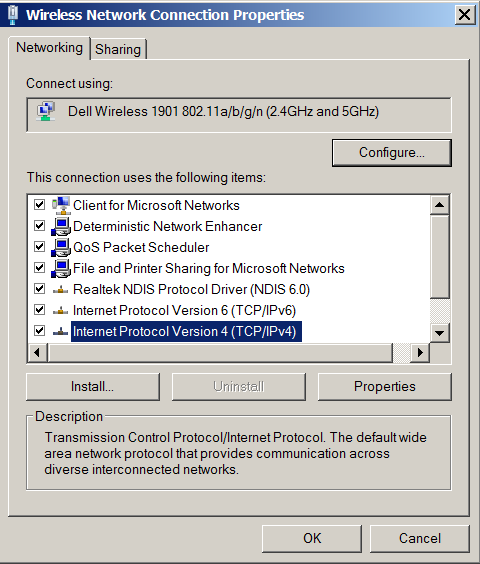Uncheck Client for Microsoft Networks checkbox
The height and width of the screenshot is (564, 480).
click(x=39, y=205)
